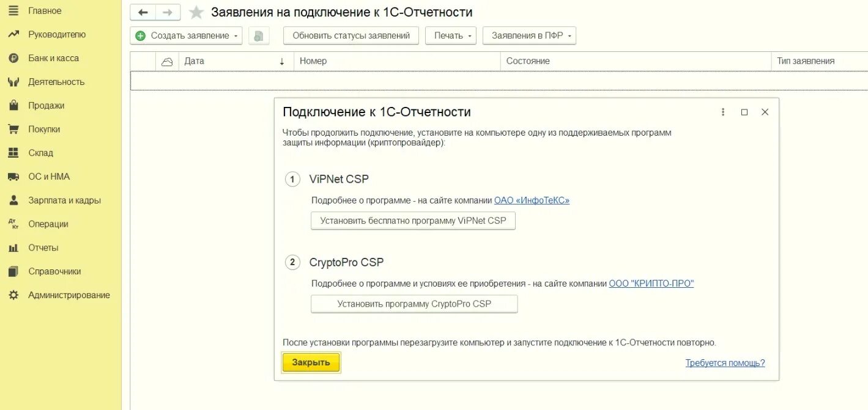The image size is (868, 410).
Task: Click the back navigation arrow
Action: pyautogui.click(x=143, y=12)
